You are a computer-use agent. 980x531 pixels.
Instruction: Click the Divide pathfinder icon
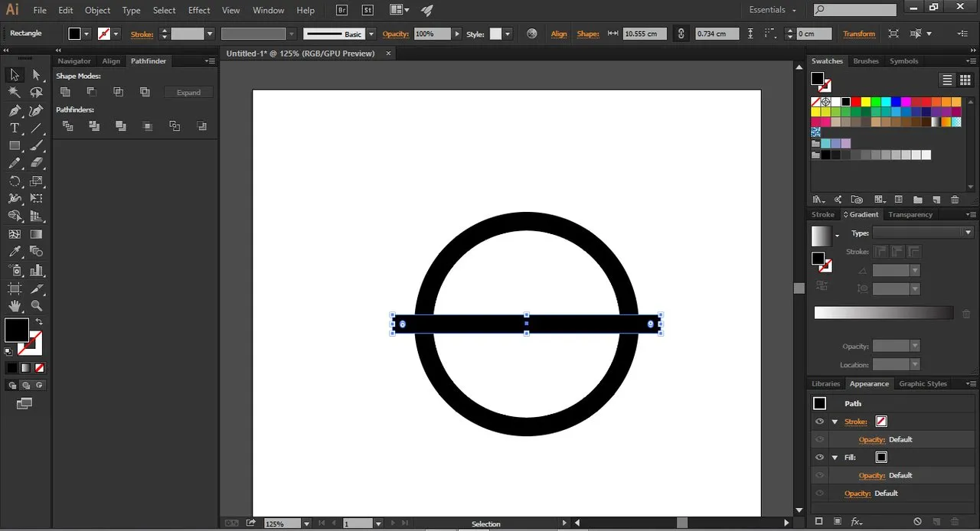click(67, 126)
